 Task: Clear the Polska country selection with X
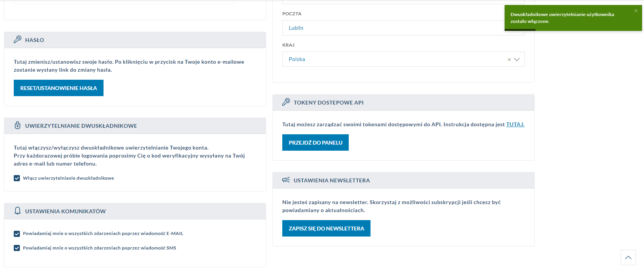tap(509, 60)
